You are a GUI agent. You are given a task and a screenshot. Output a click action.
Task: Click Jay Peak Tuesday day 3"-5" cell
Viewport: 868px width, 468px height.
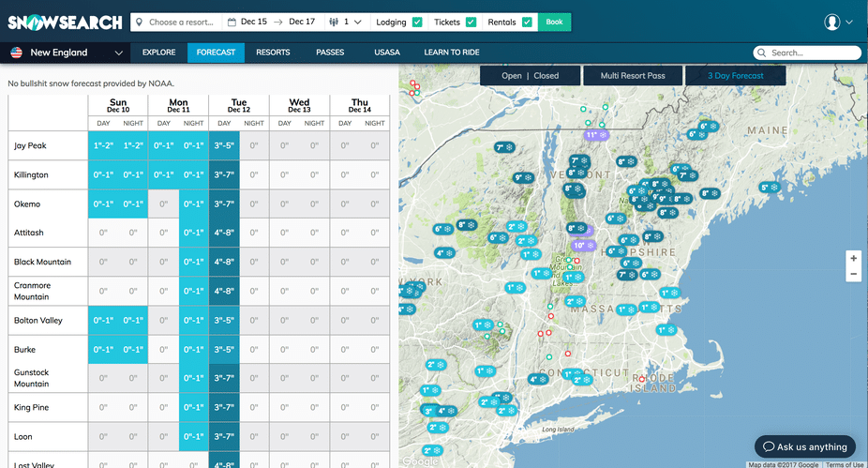224,145
